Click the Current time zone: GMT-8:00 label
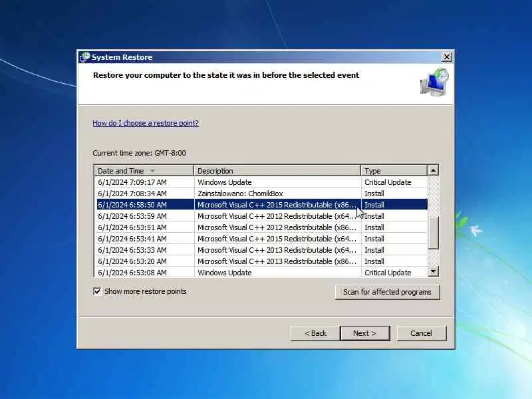Image resolution: width=532 pixels, height=399 pixels. click(139, 153)
